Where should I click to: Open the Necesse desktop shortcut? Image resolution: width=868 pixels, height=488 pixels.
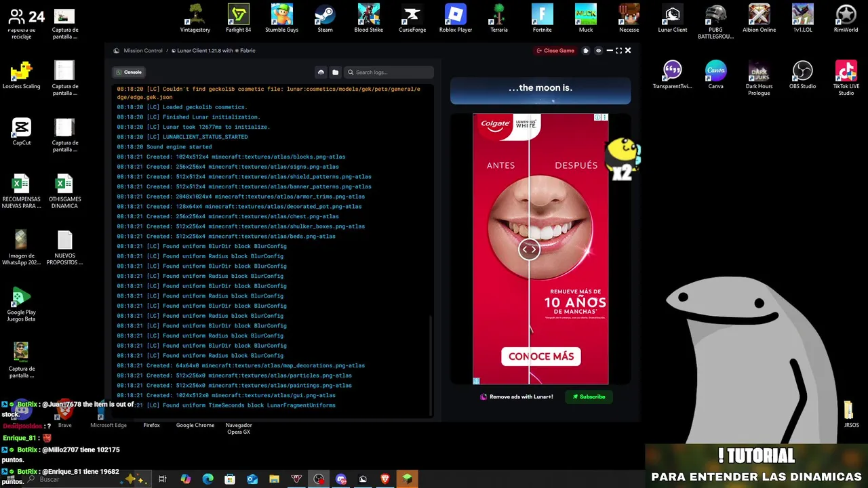(629, 18)
